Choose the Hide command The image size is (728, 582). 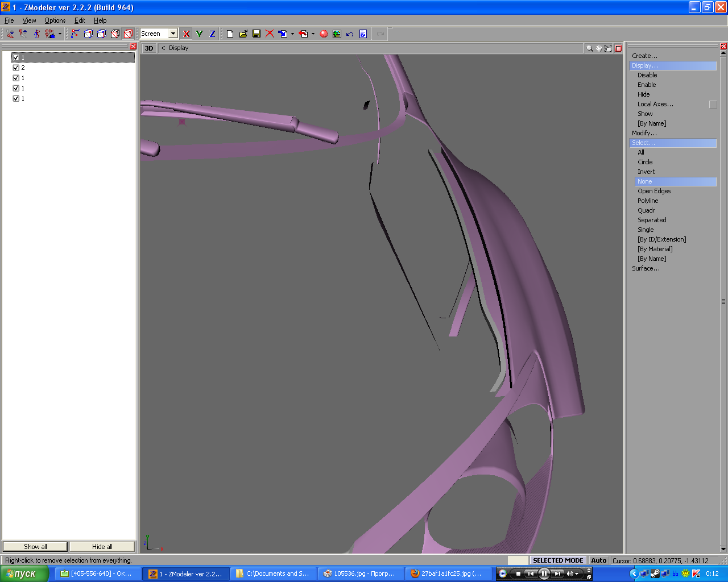[x=643, y=94]
